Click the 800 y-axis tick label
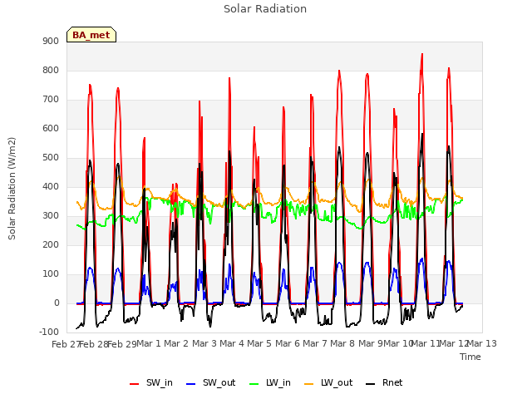 (x=51, y=70)
